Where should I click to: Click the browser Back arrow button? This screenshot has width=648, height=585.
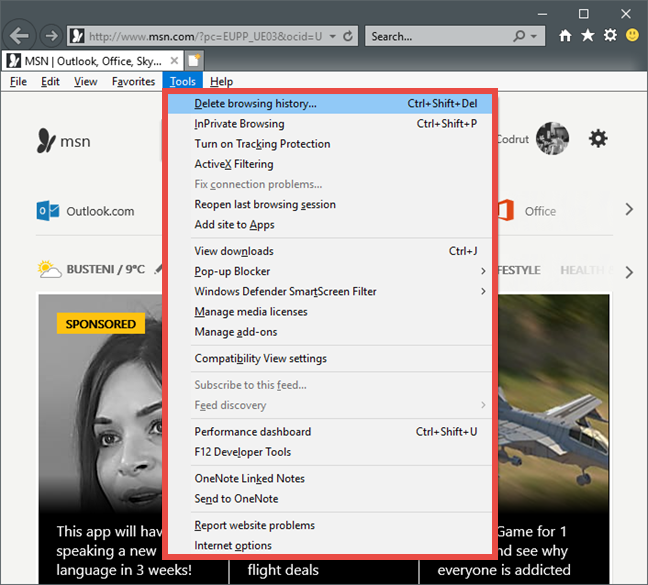(19, 36)
